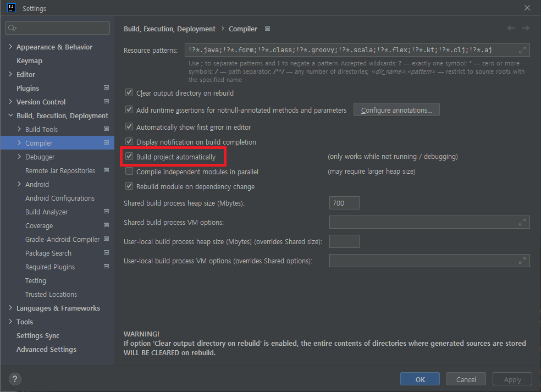Collapse the Build, Execution, Deployment section

(10, 115)
